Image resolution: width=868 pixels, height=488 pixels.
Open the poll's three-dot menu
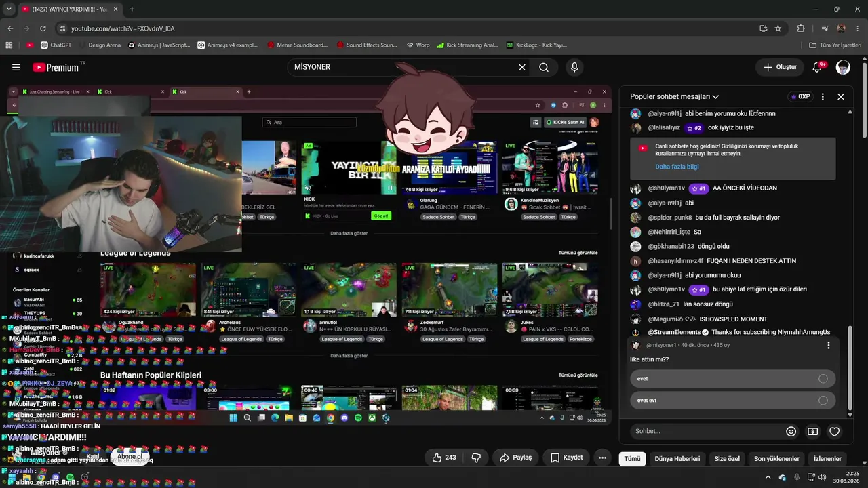coord(828,346)
